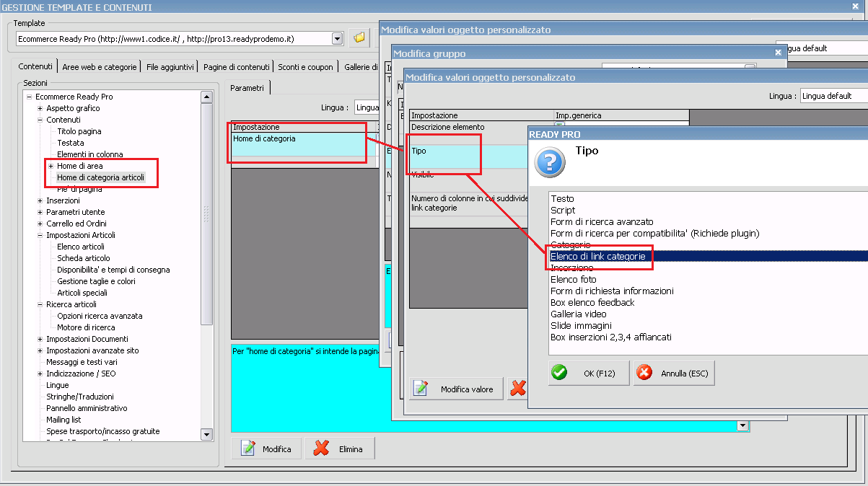The image size is (868, 486).
Task: Select the Parametri tab
Action: pyautogui.click(x=247, y=87)
